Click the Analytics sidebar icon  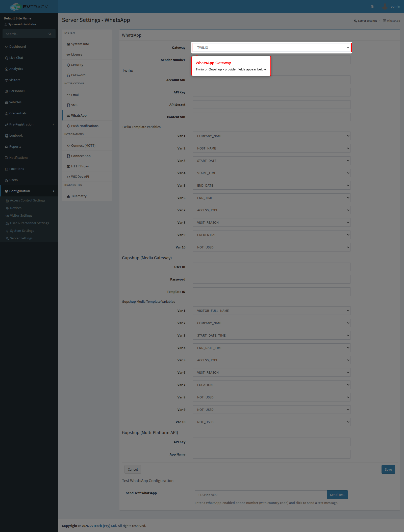[x=7, y=69]
